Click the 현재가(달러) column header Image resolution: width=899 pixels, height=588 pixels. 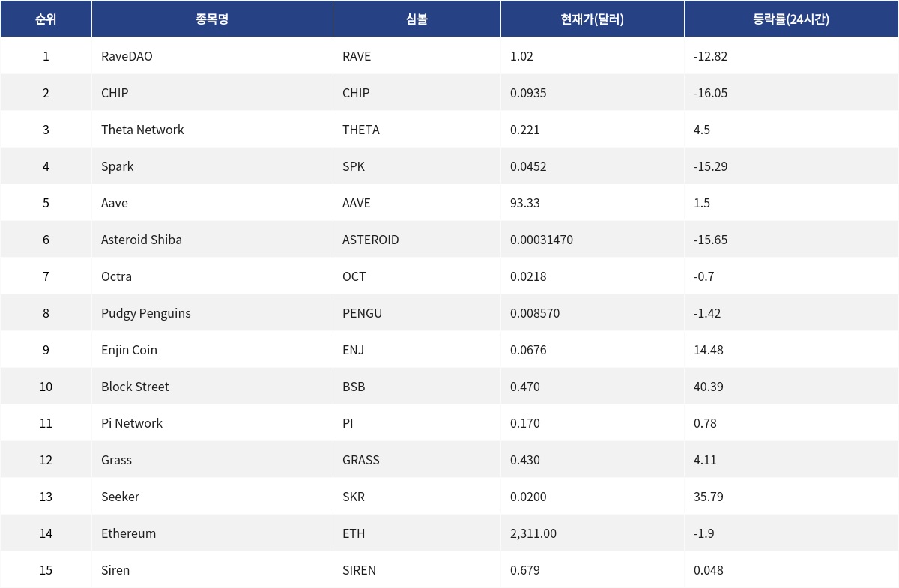(x=592, y=19)
